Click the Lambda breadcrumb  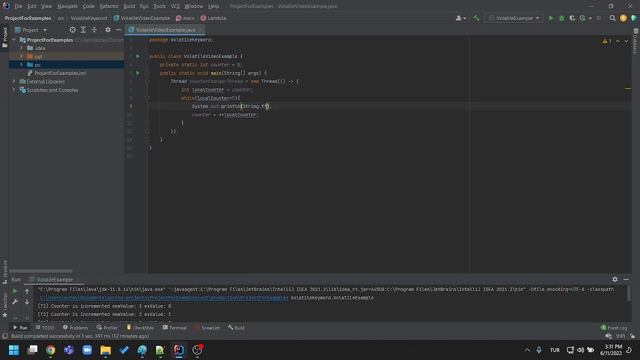(213, 18)
